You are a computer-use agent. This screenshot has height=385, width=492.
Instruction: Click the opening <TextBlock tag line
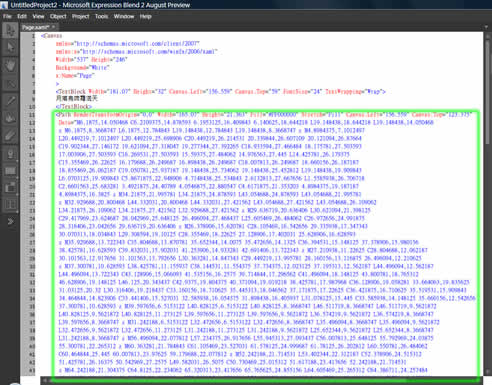click(221, 91)
